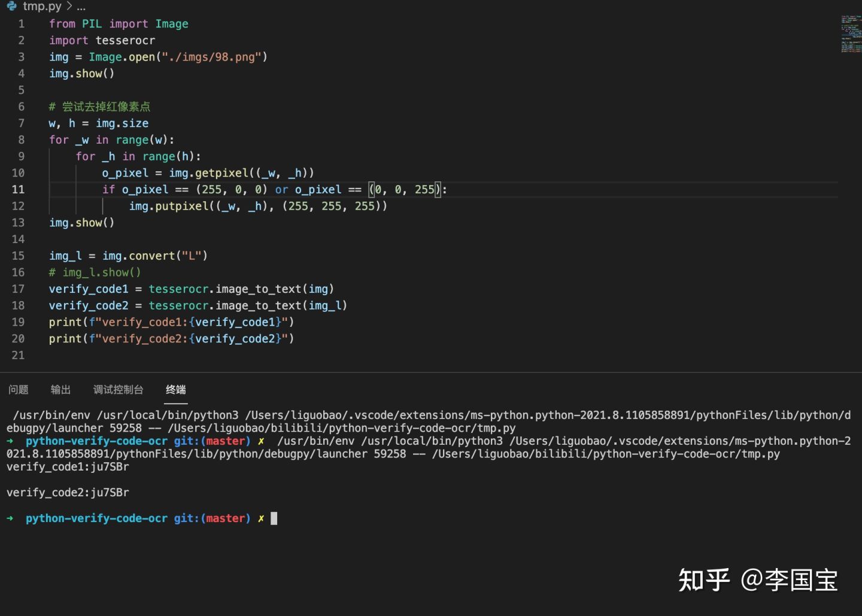Click the terminal cursor at the last prompt
Viewport: 862px width, 616px height.
click(x=274, y=518)
